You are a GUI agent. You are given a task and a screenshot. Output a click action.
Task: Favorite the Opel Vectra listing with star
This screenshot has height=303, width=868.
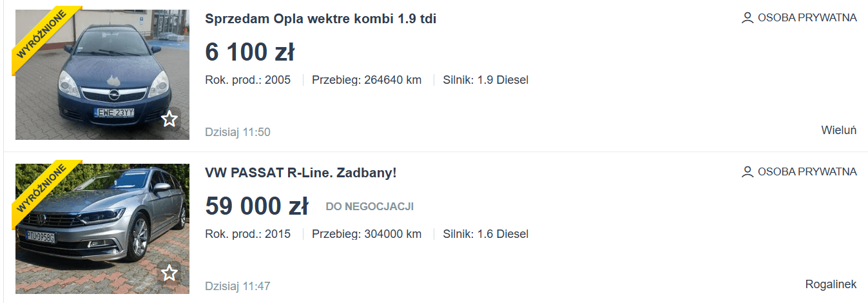pos(169,119)
